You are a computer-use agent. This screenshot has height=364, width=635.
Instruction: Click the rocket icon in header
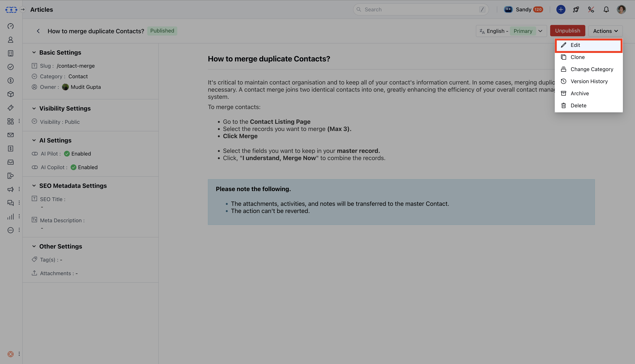(576, 9)
